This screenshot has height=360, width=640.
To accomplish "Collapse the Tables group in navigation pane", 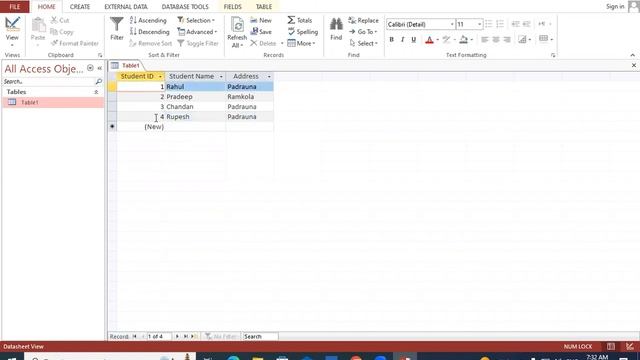I will (96, 92).
